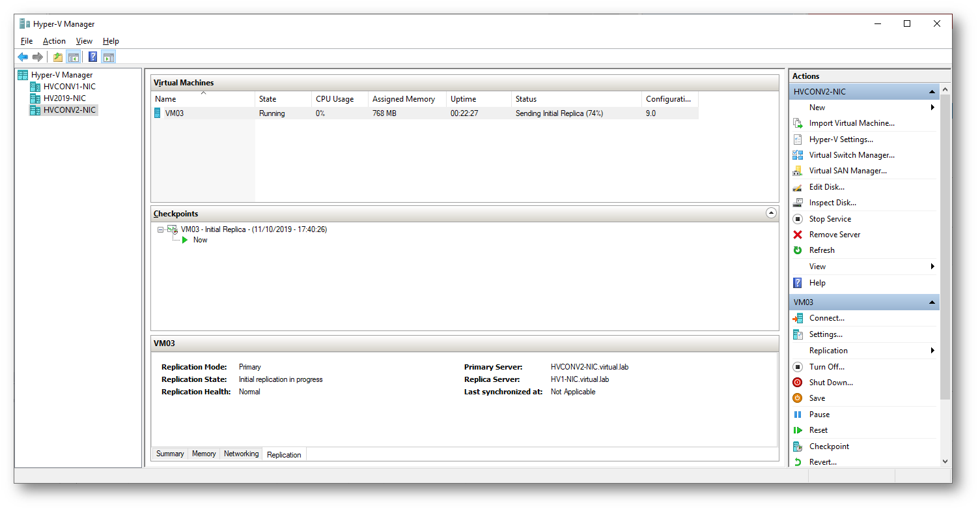Sort by the Uptime column header
This screenshot has height=511, width=980.
click(x=479, y=99)
